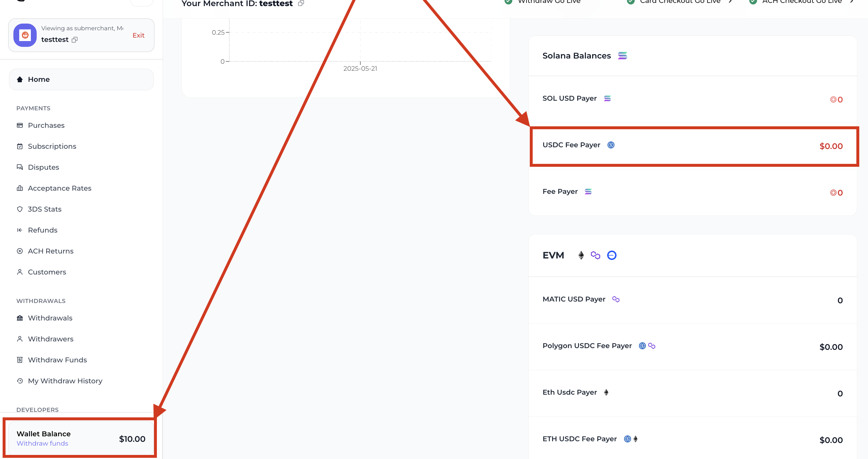
Task: Open Home in the sidebar
Action: (x=39, y=79)
